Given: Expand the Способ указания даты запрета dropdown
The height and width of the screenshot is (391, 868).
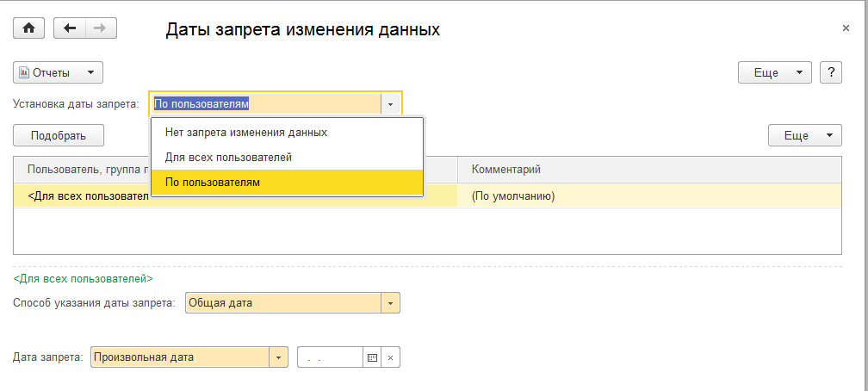Looking at the screenshot, I should point(390,303).
